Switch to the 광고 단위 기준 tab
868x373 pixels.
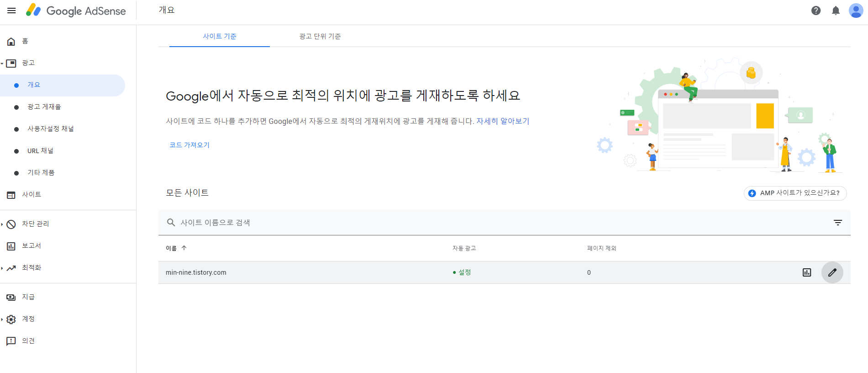click(320, 36)
